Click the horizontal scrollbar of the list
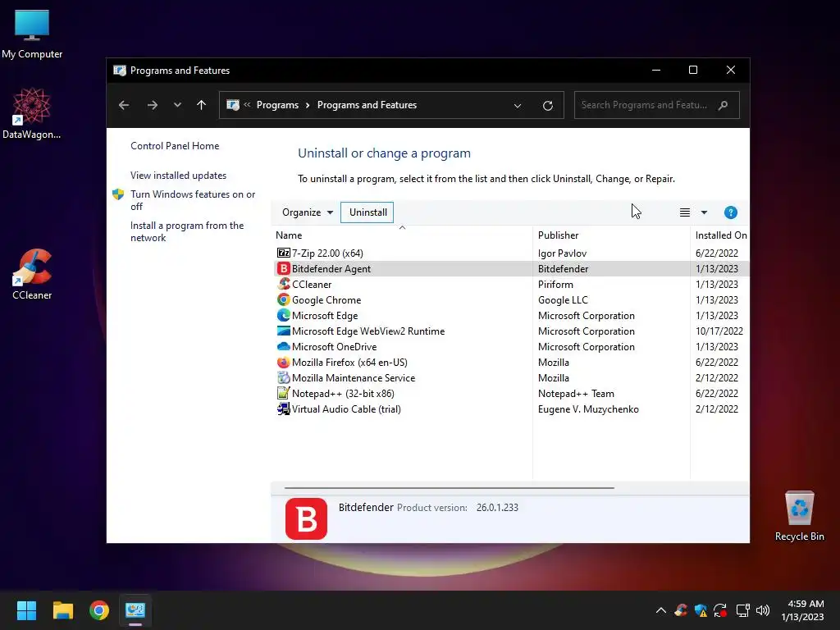This screenshot has height=630, width=840. click(449, 488)
